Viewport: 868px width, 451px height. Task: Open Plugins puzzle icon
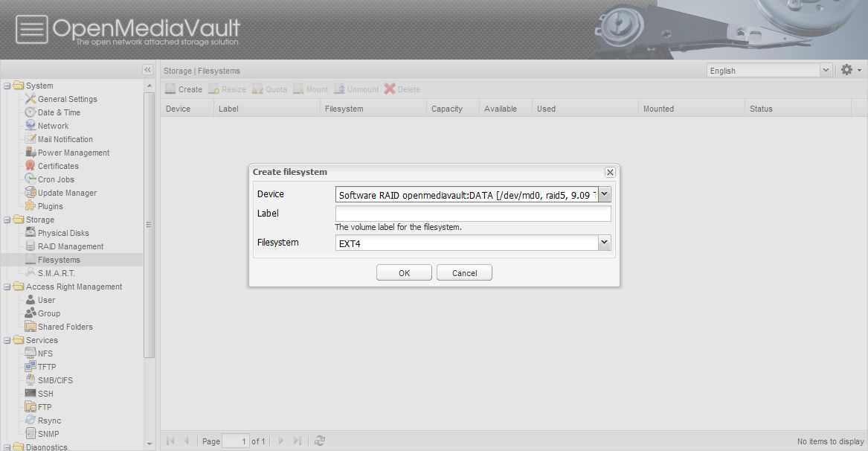[30, 206]
